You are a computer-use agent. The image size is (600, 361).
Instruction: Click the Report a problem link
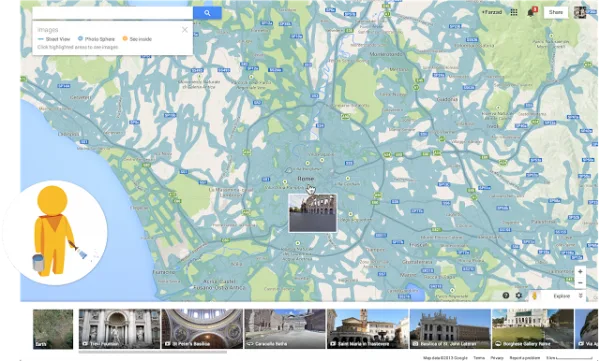click(525, 358)
